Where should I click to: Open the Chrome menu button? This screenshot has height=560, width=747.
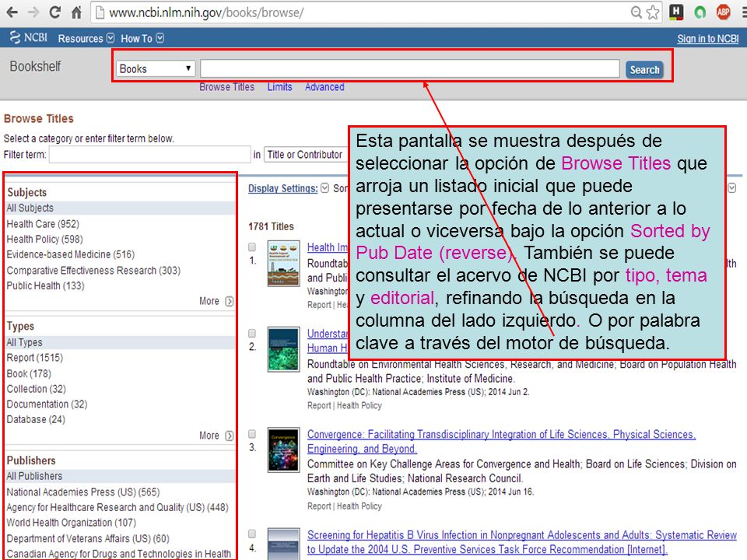coord(744,12)
